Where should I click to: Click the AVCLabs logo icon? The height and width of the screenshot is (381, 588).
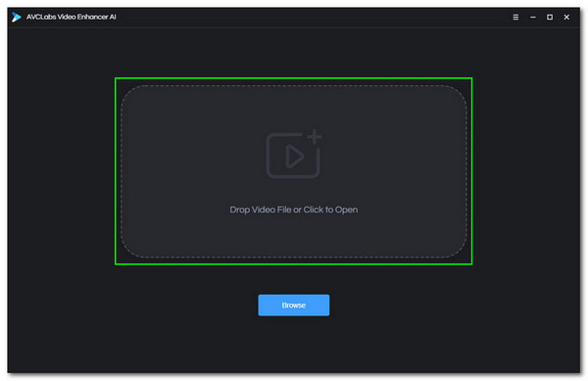point(16,17)
